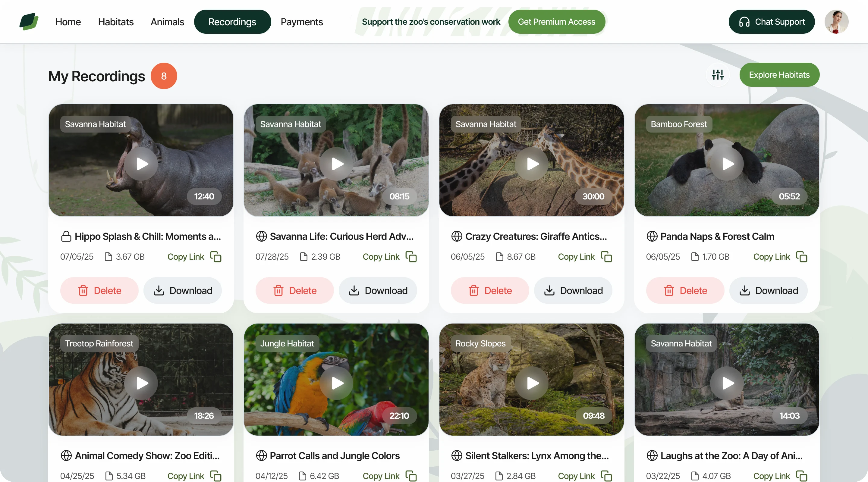Download the Savanna Life recording

click(378, 290)
